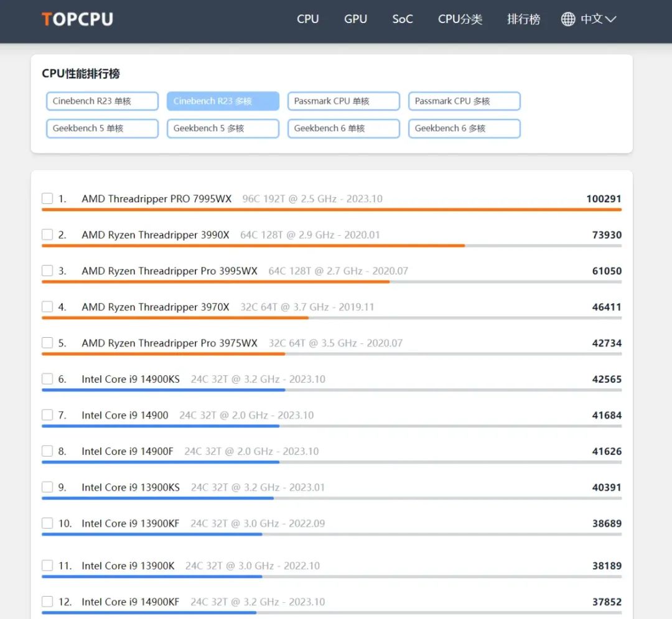Viewport: 672px width, 619px height.
Task: Click the spec text 24C 32T @ 3.0 GHz - 2022.09
Action: (x=258, y=523)
